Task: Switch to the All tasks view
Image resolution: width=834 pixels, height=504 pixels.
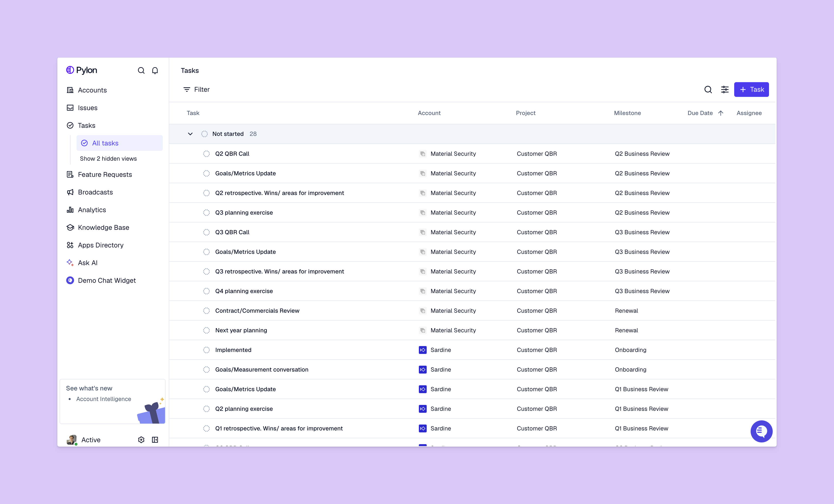Action: (105, 143)
